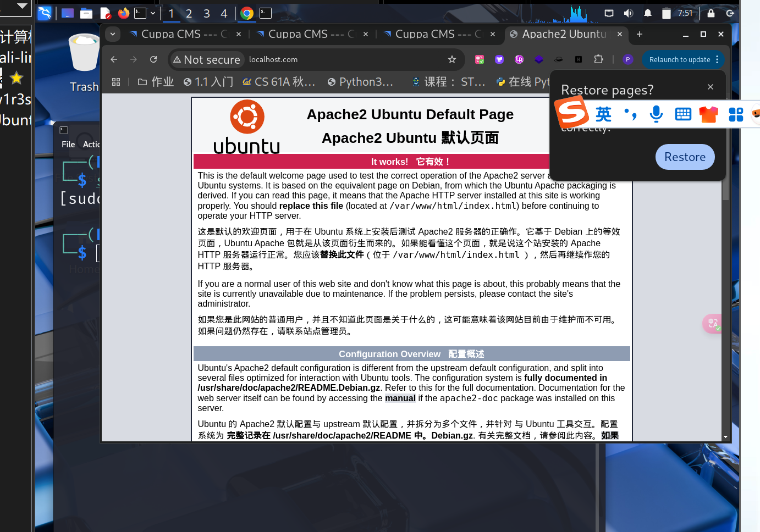The height and width of the screenshot is (532, 760).
Task: Open the 课程：ST bookmark
Action: 448,82
